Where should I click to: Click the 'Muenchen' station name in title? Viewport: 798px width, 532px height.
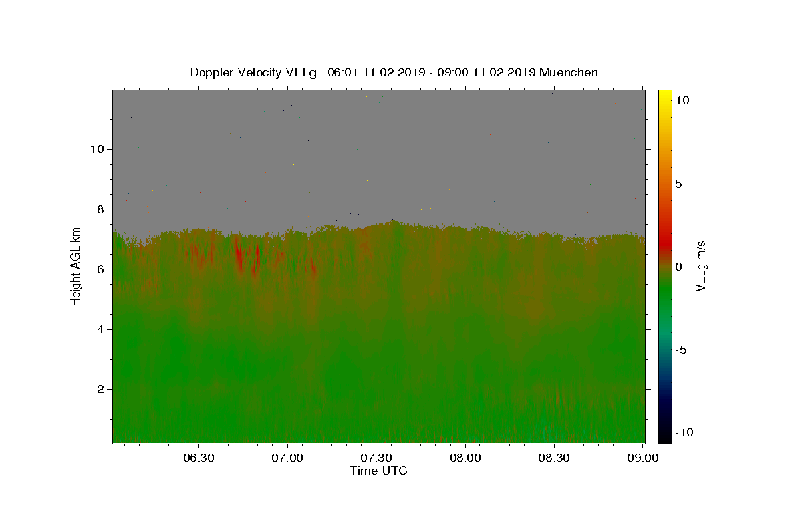click(569, 72)
